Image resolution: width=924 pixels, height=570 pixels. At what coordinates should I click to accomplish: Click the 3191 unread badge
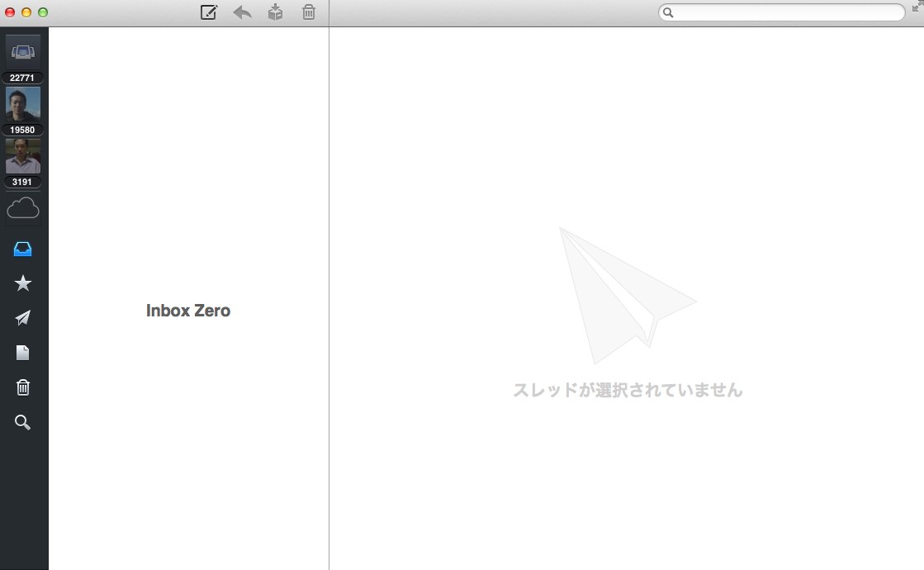[x=22, y=182]
